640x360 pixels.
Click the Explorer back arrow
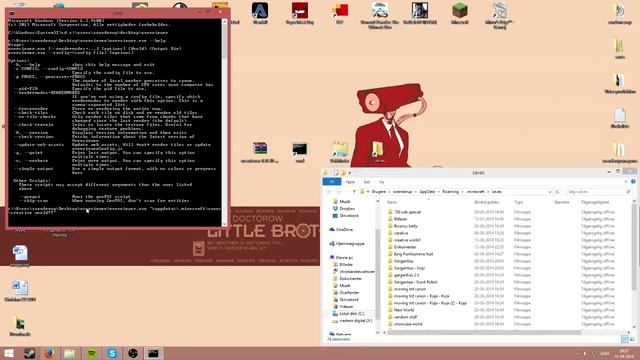[329, 191]
